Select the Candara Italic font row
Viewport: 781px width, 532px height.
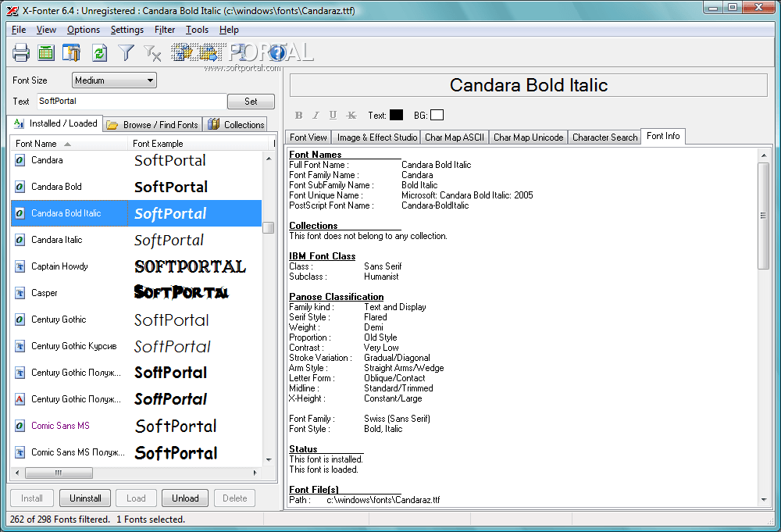136,240
